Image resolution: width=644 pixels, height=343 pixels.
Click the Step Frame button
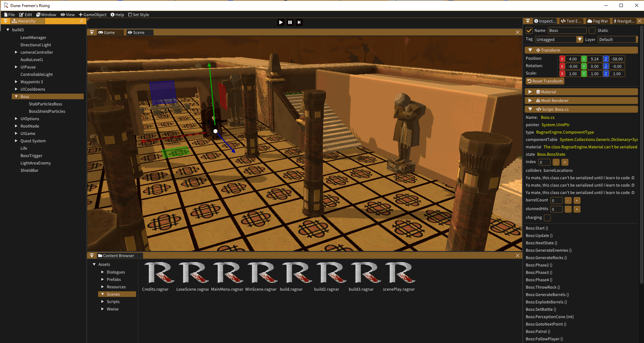point(299,22)
